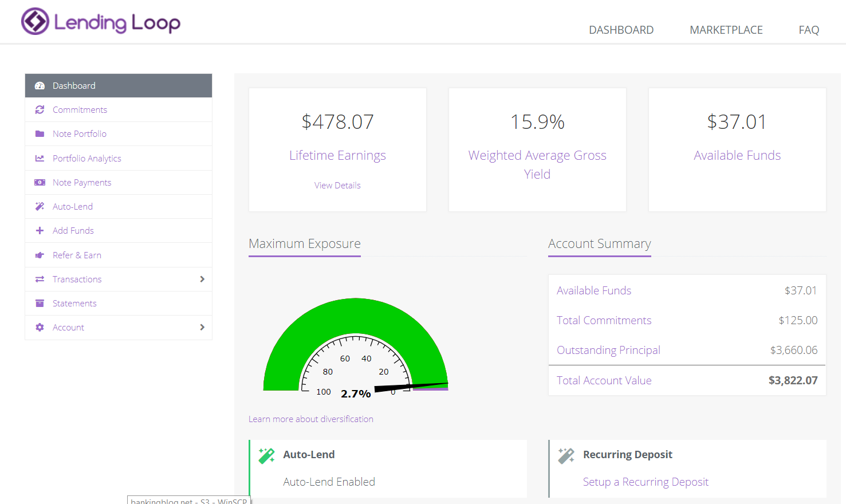846x504 pixels.
Task: Open Statements via the archive icon
Action: click(x=40, y=303)
